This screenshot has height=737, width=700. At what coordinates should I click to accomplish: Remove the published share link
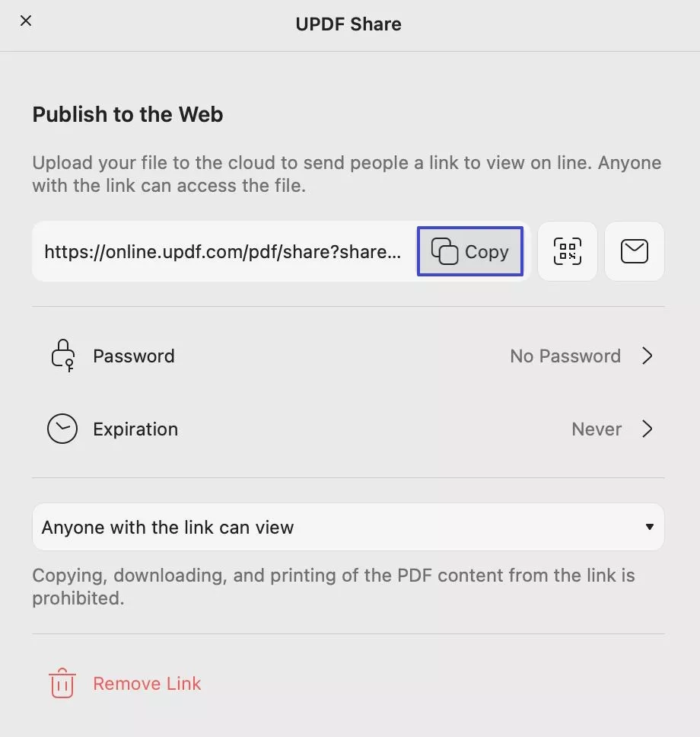[x=146, y=684]
